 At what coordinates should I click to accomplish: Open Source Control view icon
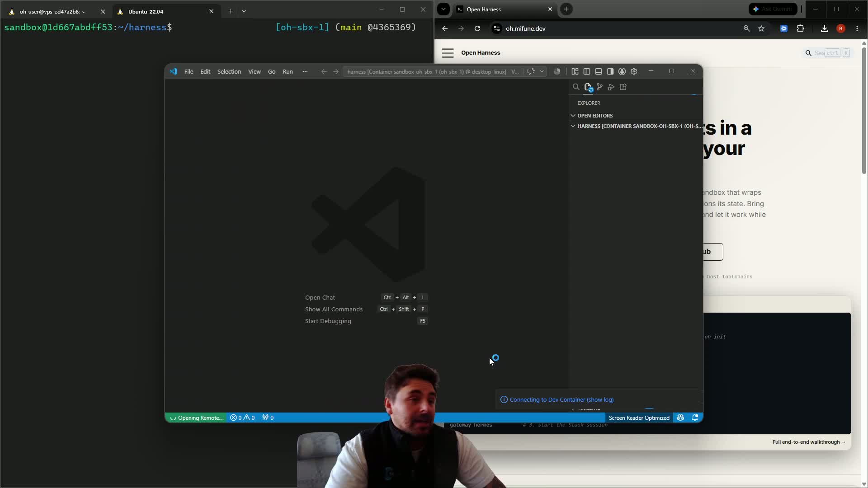(x=599, y=87)
